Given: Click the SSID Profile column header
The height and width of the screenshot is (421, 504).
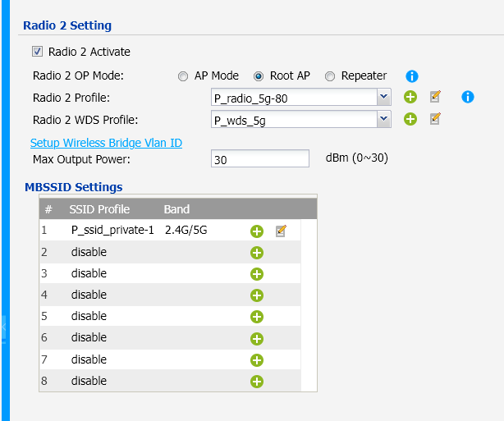Looking at the screenshot, I should click(99, 209).
